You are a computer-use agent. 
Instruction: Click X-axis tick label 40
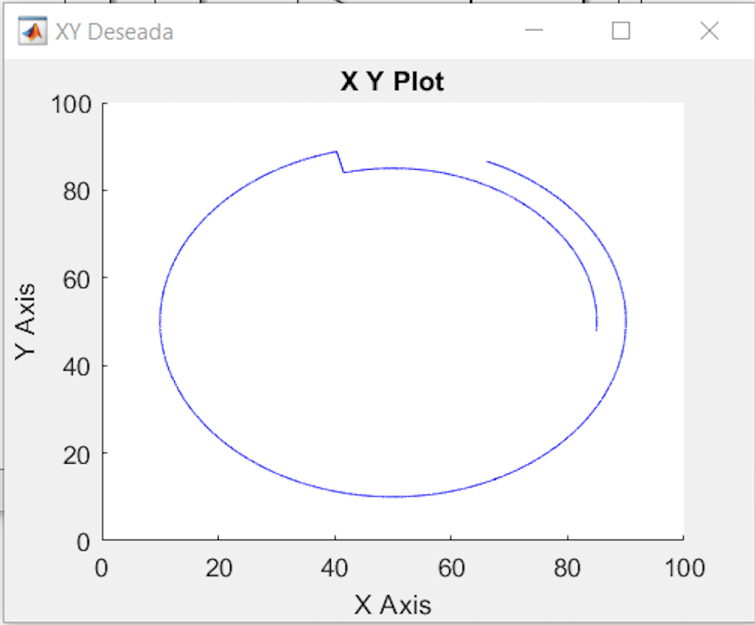tap(335, 568)
